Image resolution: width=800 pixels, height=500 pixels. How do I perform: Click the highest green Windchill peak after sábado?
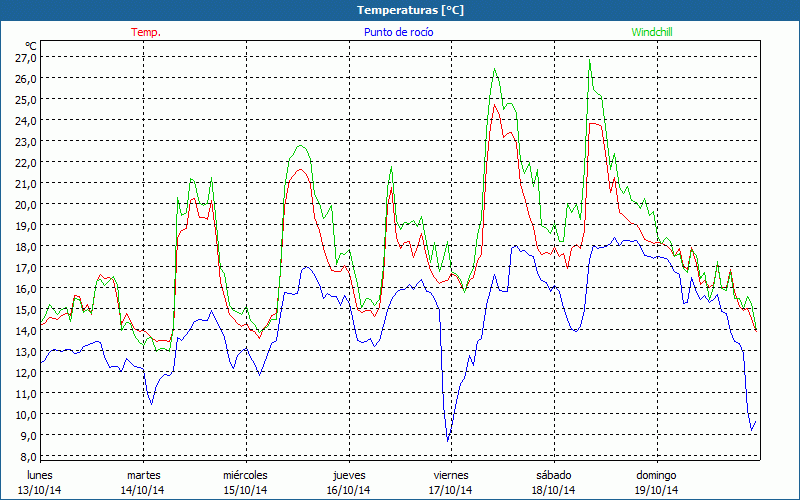click(590, 62)
